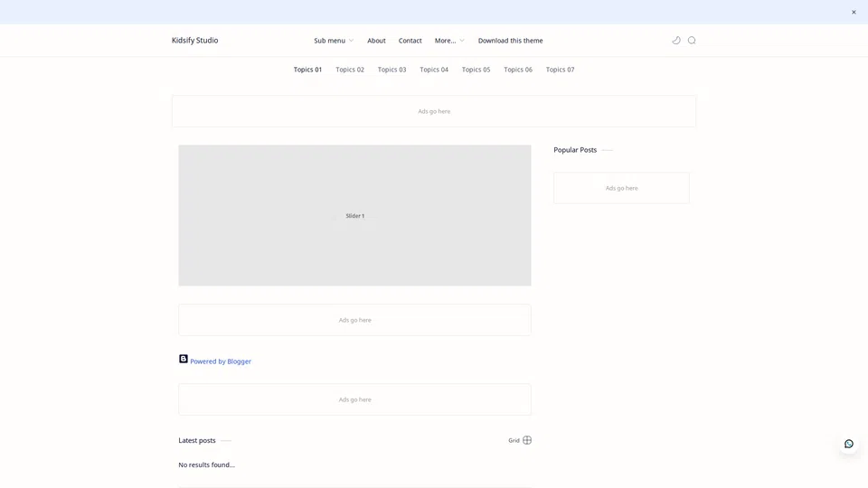Click the Latest posts heading
The image size is (868, 488).
click(197, 440)
